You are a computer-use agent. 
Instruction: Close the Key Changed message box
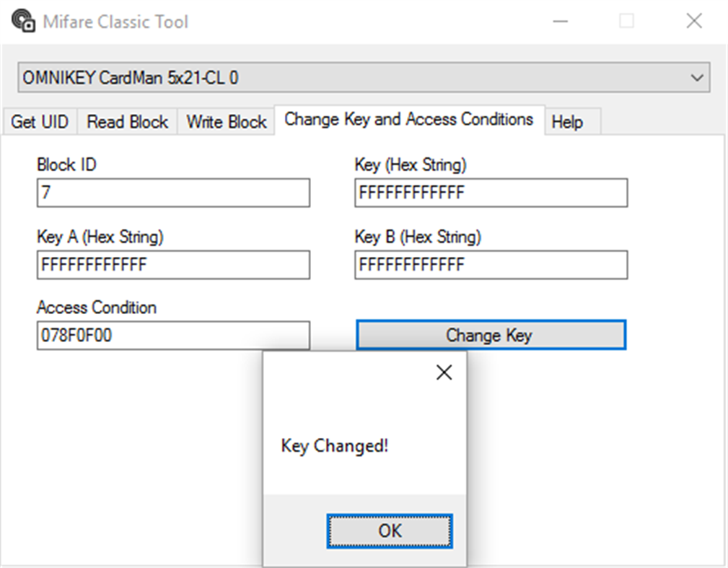click(x=444, y=372)
